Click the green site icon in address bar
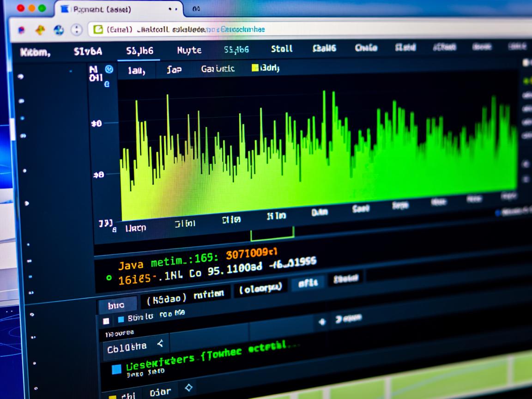Screen dimensions: 532x399 click(98, 30)
